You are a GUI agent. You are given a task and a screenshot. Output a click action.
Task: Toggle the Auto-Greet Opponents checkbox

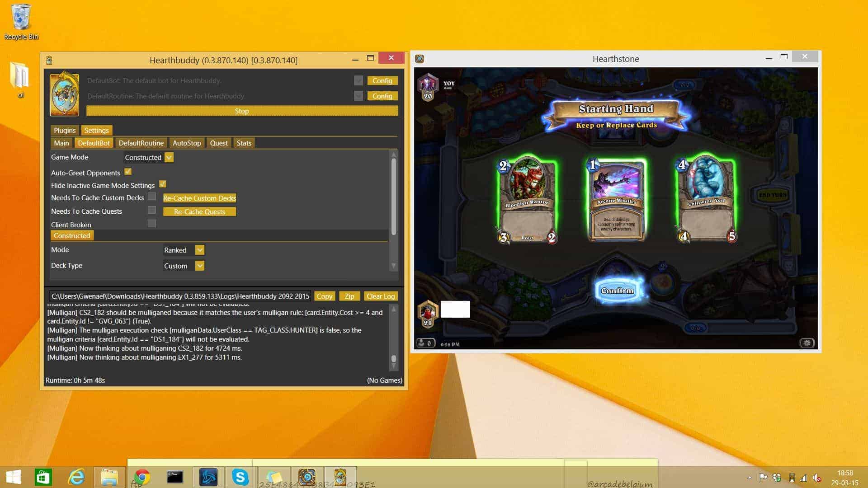tap(128, 172)
